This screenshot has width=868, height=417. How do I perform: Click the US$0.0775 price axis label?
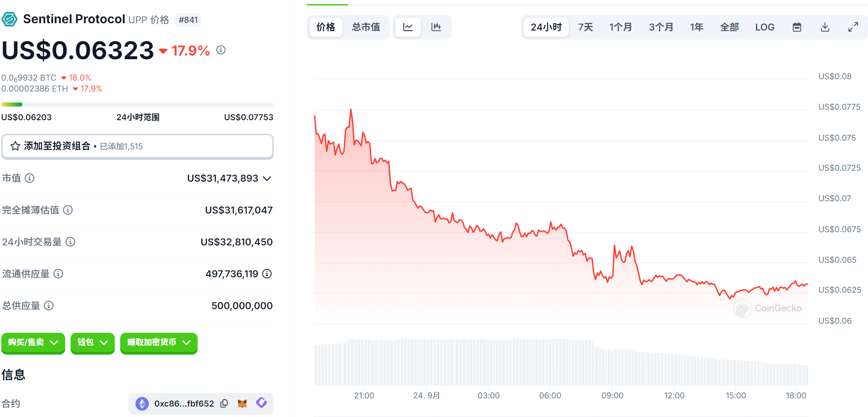pyautogui.click(x=839, y=107)
